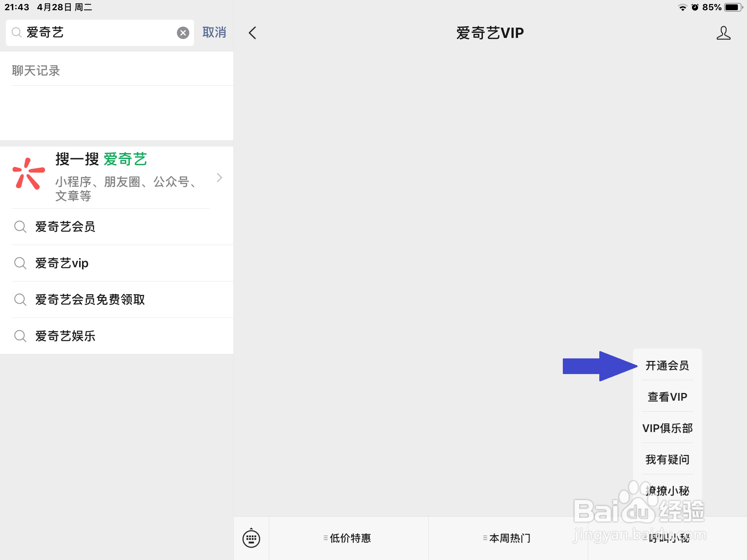Choose 我有疑问 menu entry
This screenshot has height=560, width=747.
667,459
